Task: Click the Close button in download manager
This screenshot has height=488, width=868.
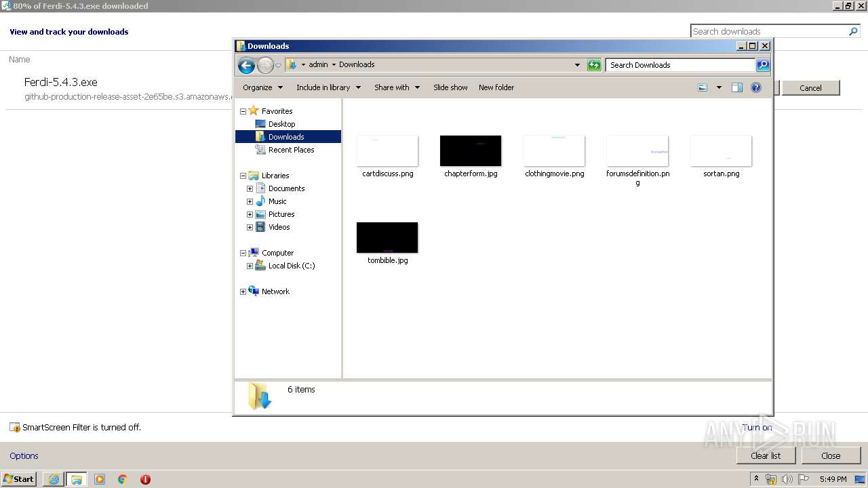Action: click(x=831, y=455)
